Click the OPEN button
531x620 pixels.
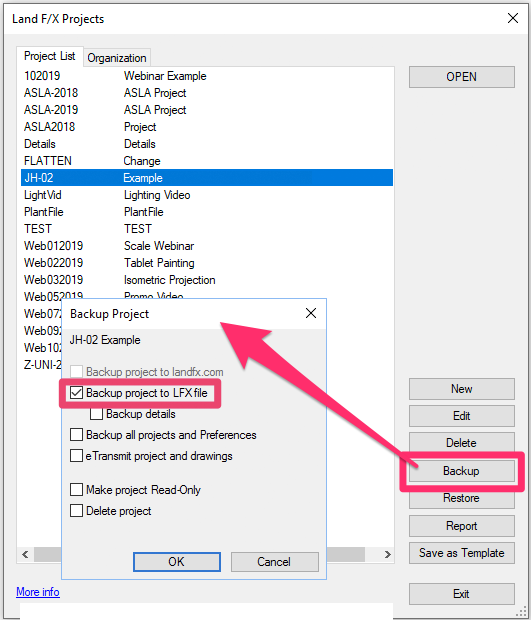tap(461, 77)
